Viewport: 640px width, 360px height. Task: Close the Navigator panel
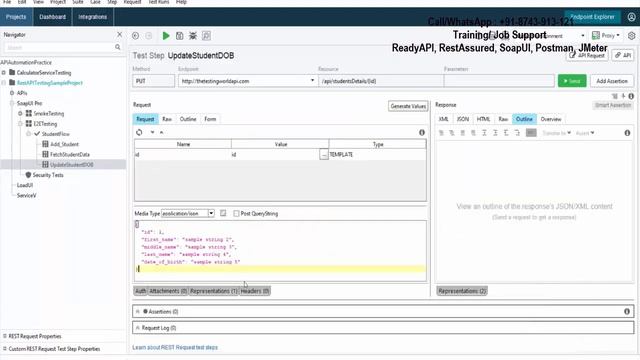click(x=119, y=35)
